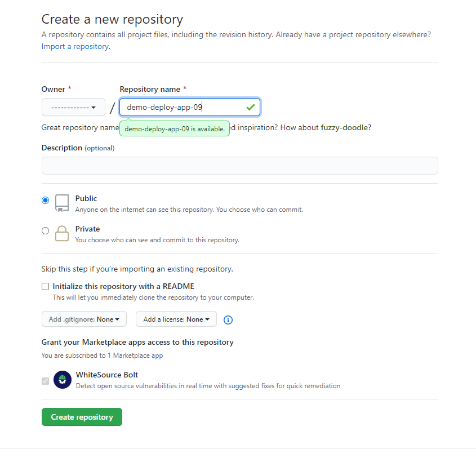The image size is (476, 458).
Task: Click the Public option label
Action: (x=86, y=198)
